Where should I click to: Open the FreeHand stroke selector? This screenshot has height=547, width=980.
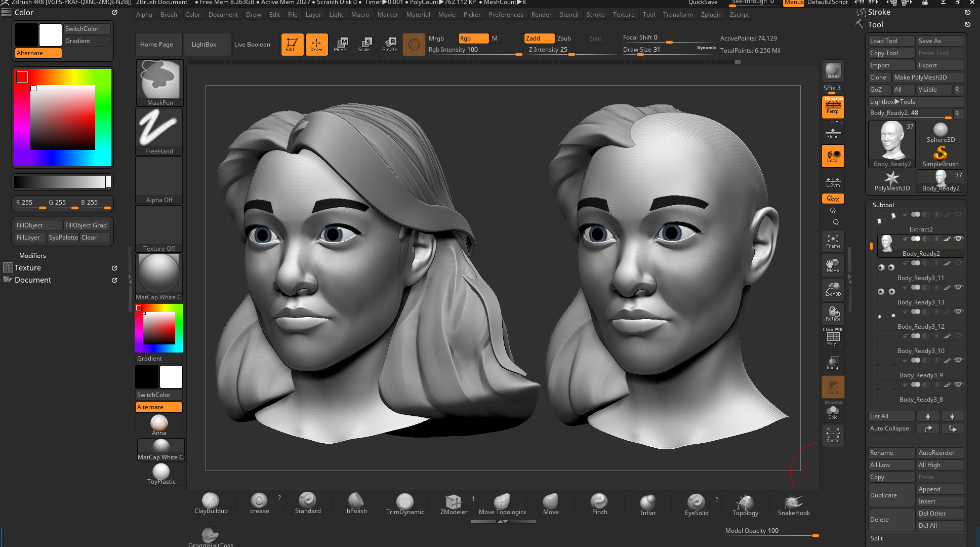(x=159, y=132)
